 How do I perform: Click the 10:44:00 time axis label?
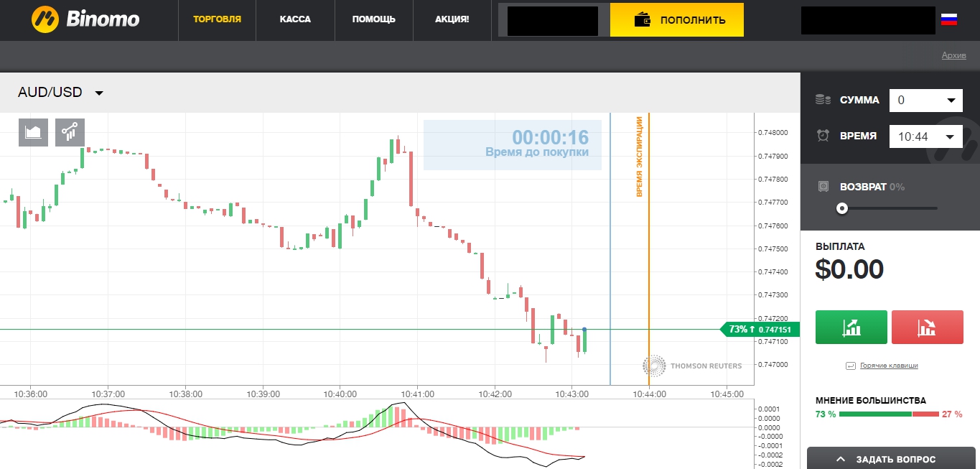click(649, 394)
